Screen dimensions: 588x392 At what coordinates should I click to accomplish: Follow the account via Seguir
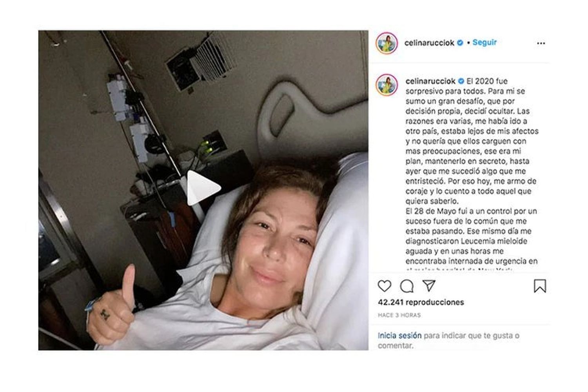coord(485,42)
